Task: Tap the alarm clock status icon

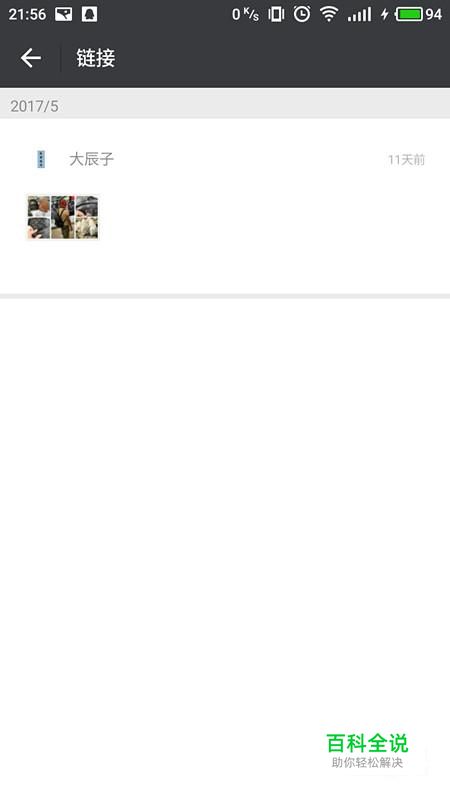Action: click(302, 14)
